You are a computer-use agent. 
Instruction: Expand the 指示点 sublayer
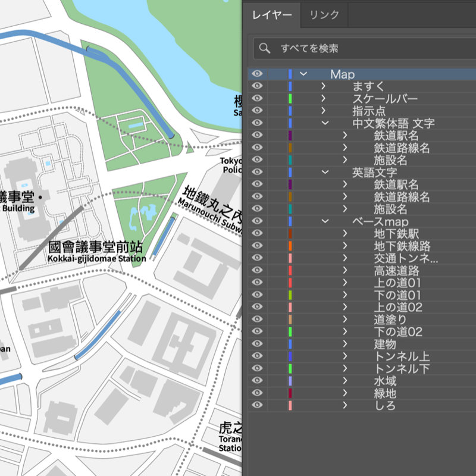(323, 111)
